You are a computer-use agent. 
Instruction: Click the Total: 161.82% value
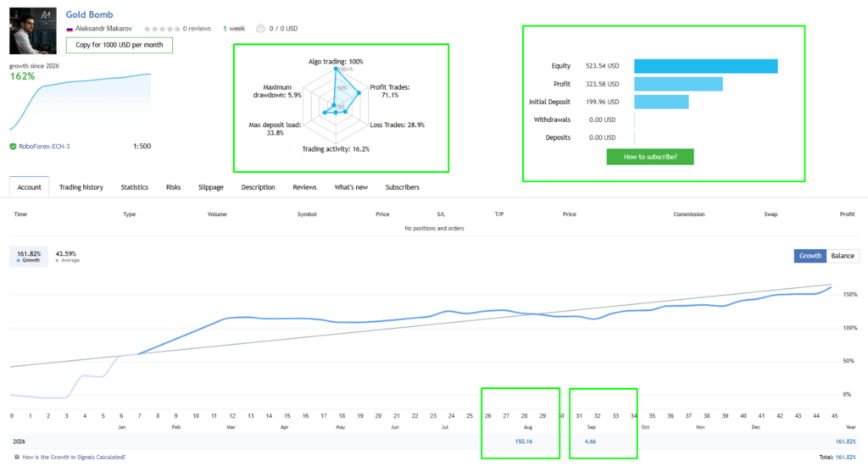(x=837, y=458)
